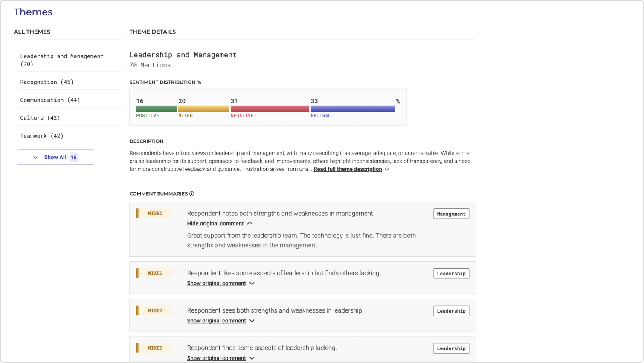Viewport: 644px width, 363px height.
Task: Click the POSITIVE legend label
Action: pyautogui.click(x=148, y=116)
